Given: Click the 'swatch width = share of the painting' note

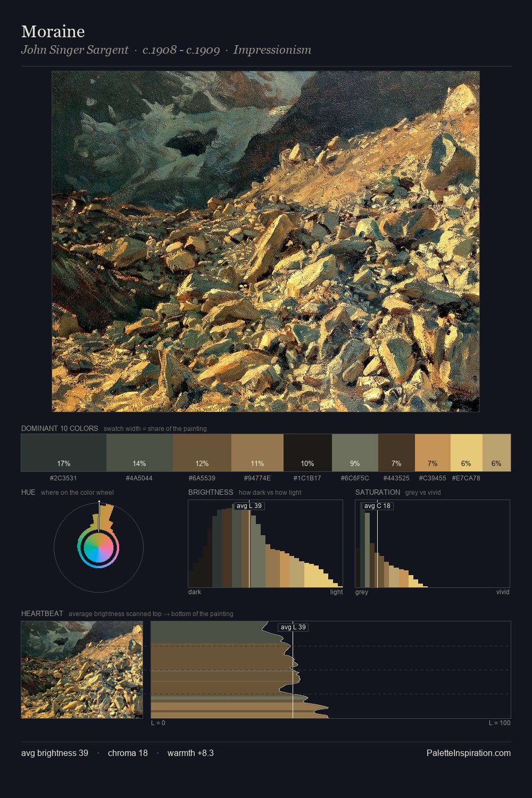Looking at the screenshot, I should (155, 429).
